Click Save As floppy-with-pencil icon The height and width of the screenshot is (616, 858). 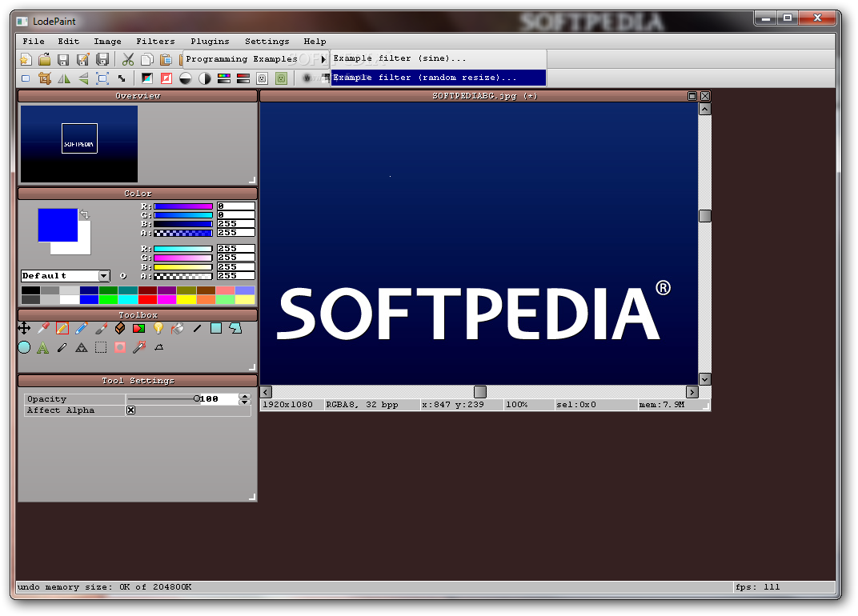tap(82, 59)
